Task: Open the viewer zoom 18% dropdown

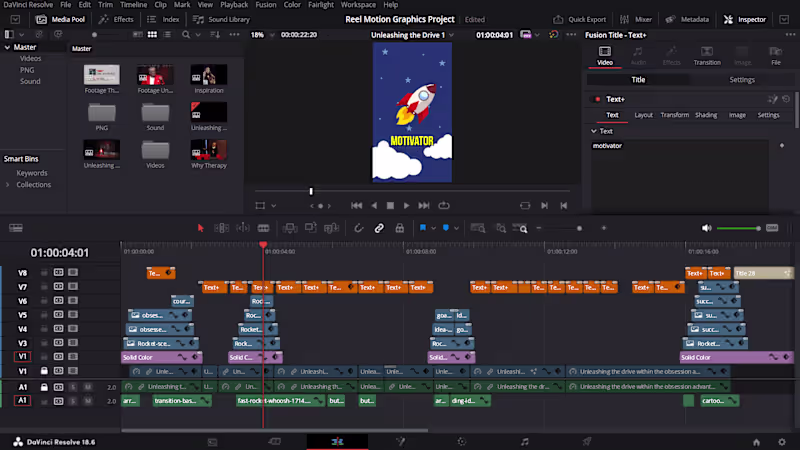Action: pyautogui.click(x=259, y=34)
